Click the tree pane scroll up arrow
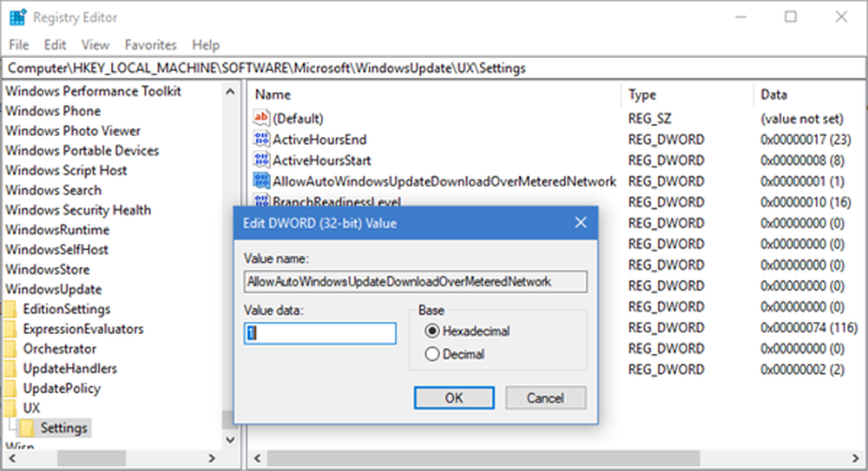 pyautogui.click(x=230, y=92)
